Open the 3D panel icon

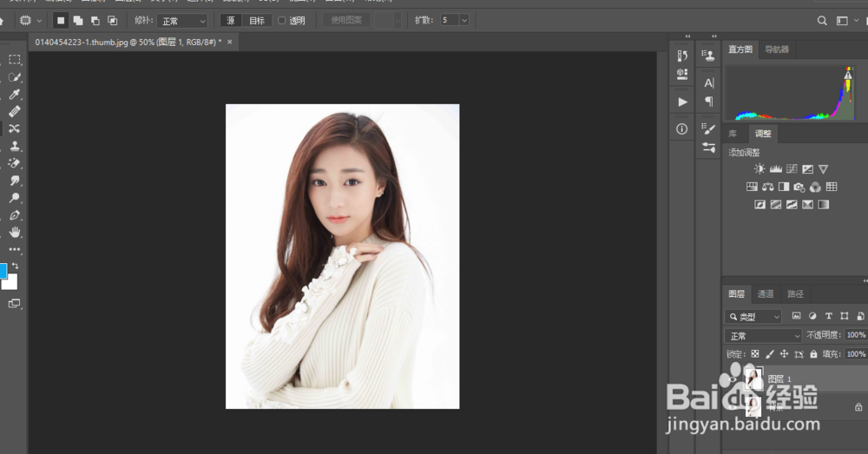coord(682,74)
